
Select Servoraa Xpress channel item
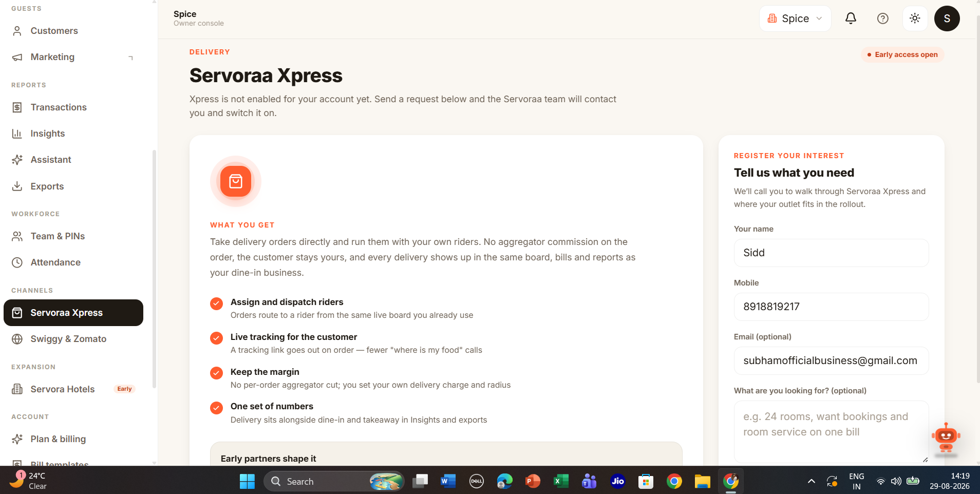pyautogui.click(x=73, y=313)
